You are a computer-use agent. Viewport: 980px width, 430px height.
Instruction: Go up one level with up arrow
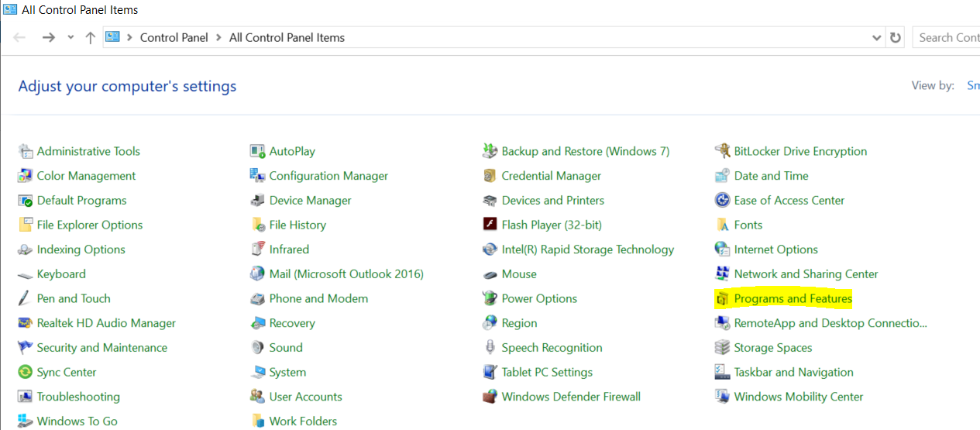pos(90,37)
